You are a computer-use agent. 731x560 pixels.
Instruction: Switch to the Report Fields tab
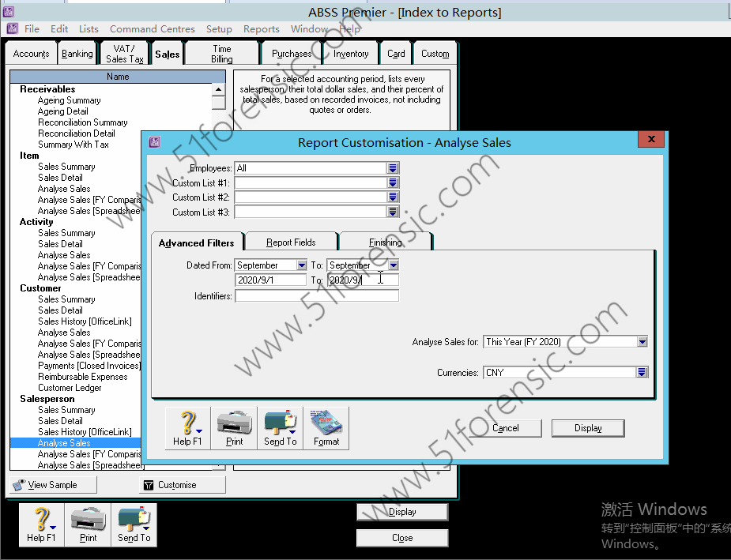pos(291,242)
